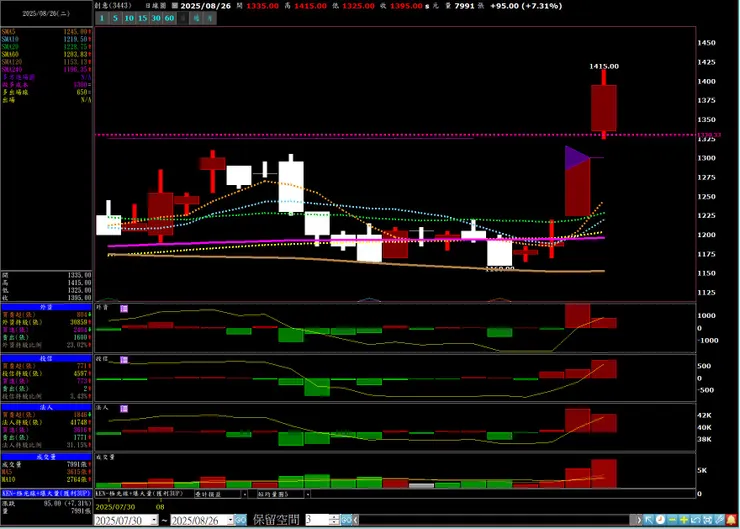Open the second indicator dropdown in bottom bar

click(x=307, y=494)
